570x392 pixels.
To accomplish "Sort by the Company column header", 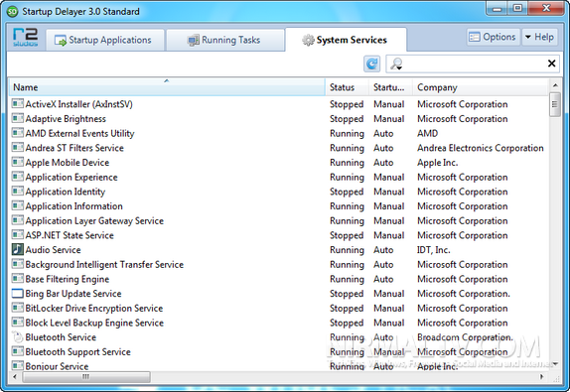I will (480, 87).
